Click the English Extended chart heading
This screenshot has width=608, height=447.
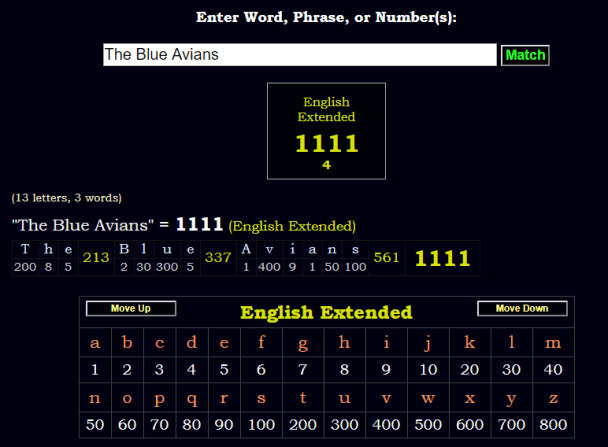326,313
